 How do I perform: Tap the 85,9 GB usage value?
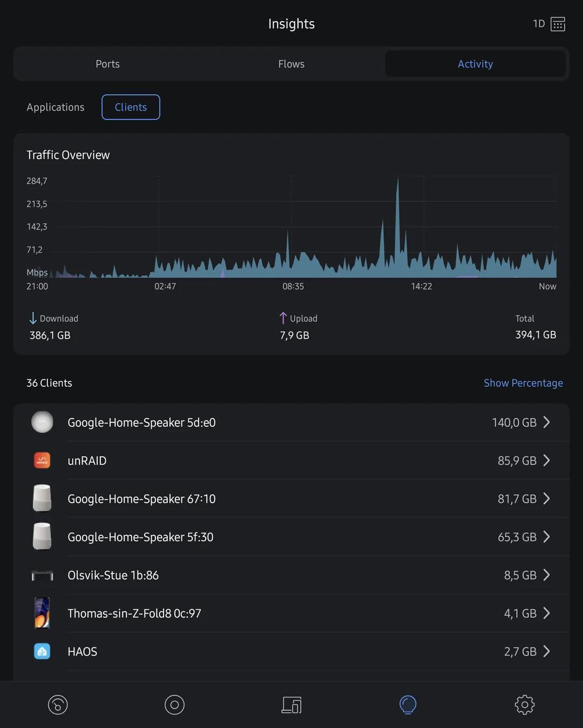tap(517, 461)
